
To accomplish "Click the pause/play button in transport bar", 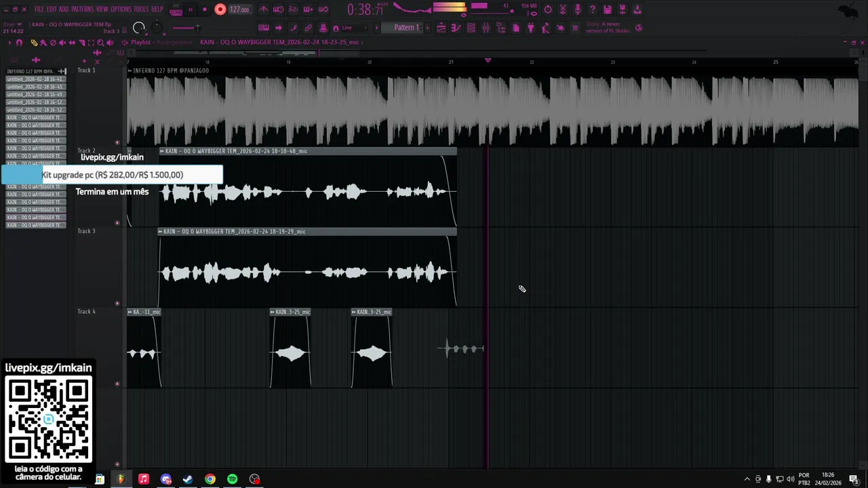I will 191,9.
